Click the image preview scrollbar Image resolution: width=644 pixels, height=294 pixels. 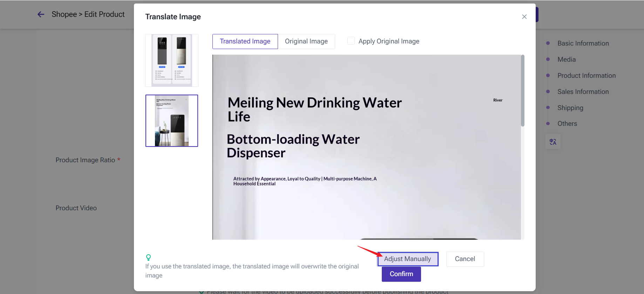point(522,91)
